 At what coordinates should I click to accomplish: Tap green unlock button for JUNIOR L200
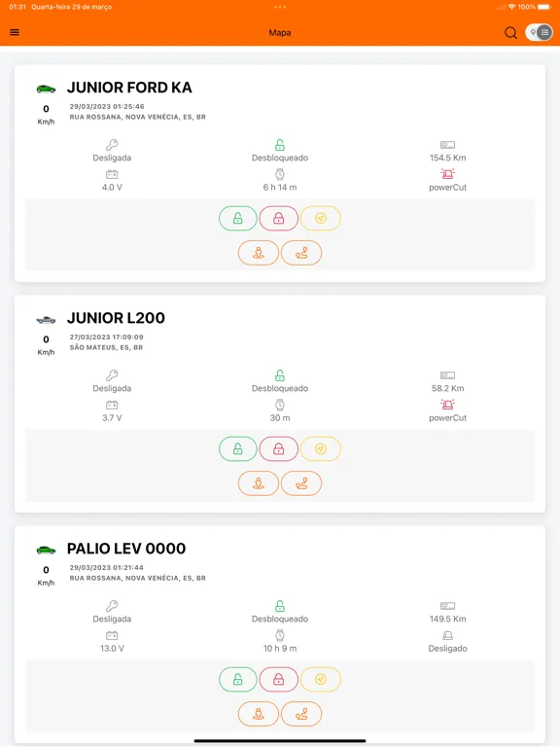point(237,449)
